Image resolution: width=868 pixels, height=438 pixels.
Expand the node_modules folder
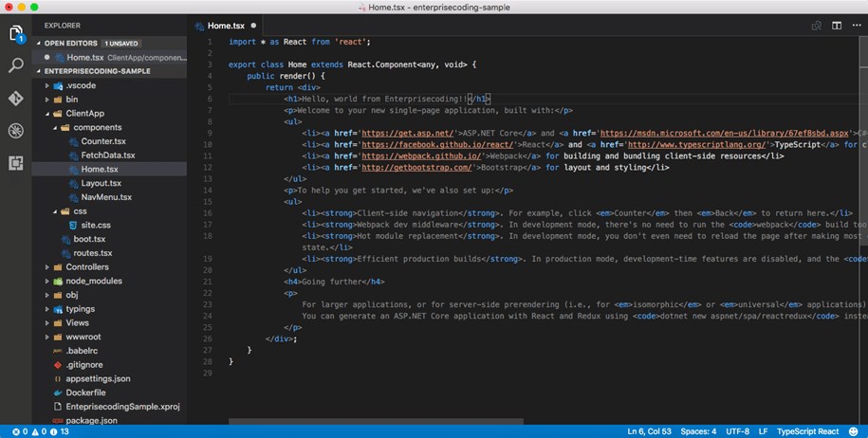click(47, 281)
